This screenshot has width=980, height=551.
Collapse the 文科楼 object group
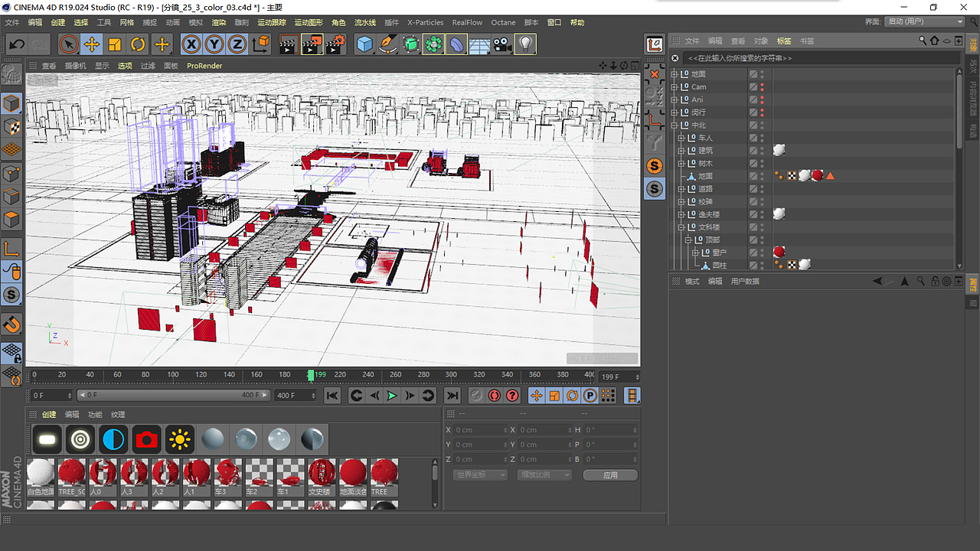tap(681, 227)
